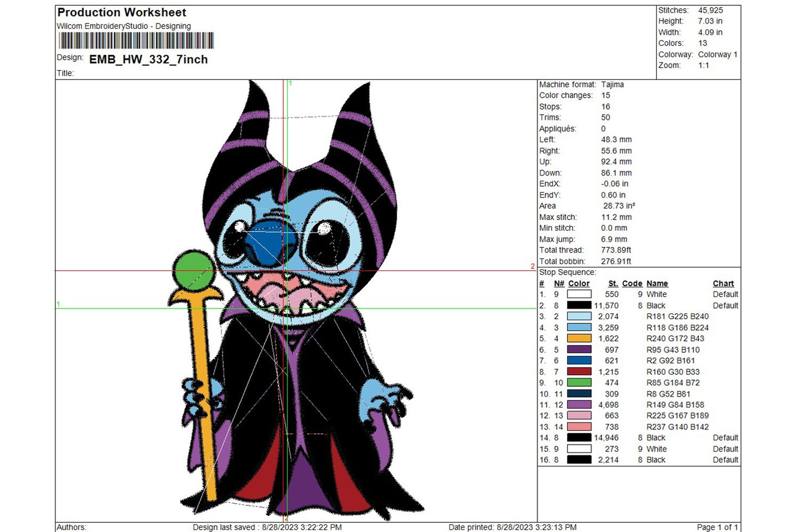Click the barcode under Wilcom EmbroideryStudio

click(x=136, y=41)
